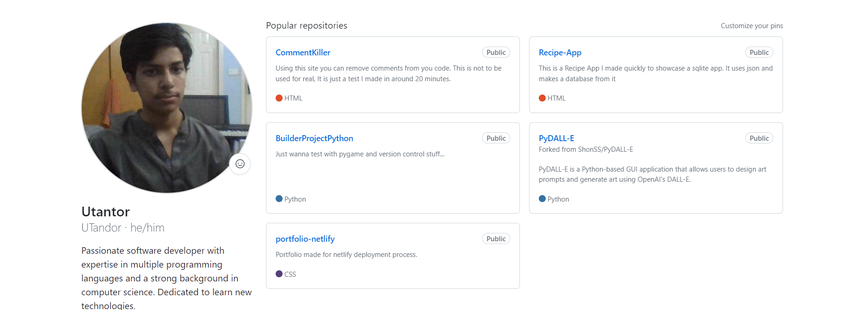The height and width of the screenshot is (310, 868).
Task: Click the CSS label in portfolio-netlify card
Action: [x=290, y=274]
